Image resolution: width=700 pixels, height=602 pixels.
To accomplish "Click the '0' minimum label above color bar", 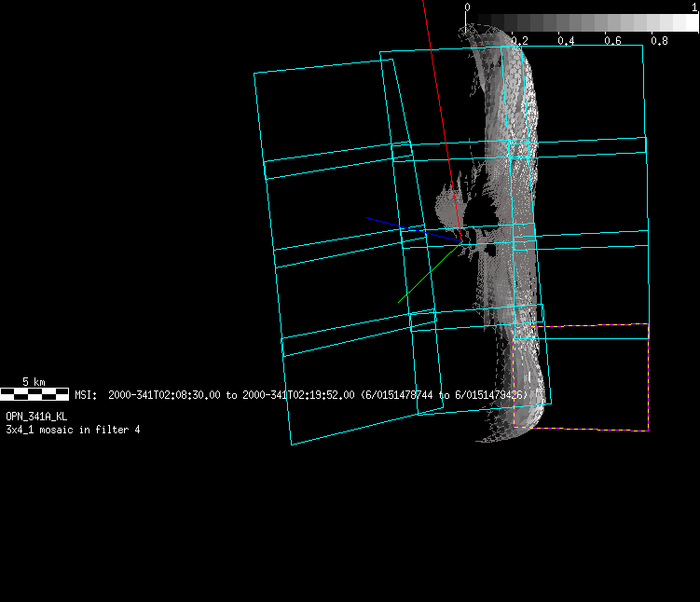I will (x=467, y=7).
